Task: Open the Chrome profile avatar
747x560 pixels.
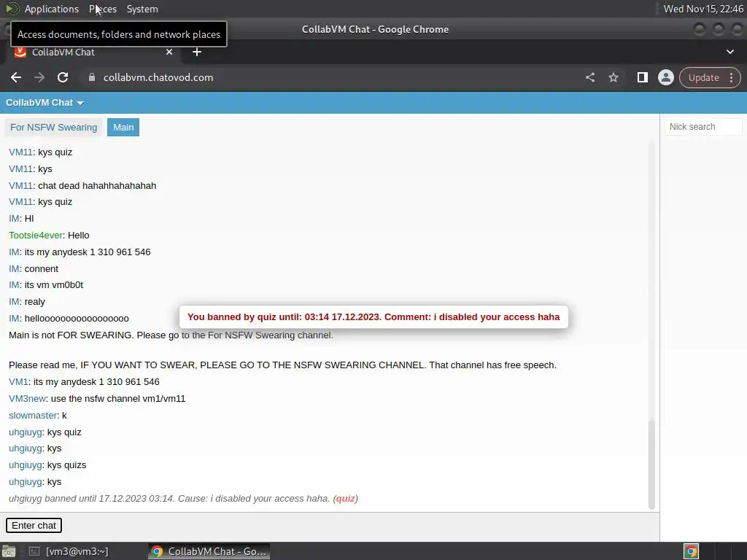Action: coord(665,77)
